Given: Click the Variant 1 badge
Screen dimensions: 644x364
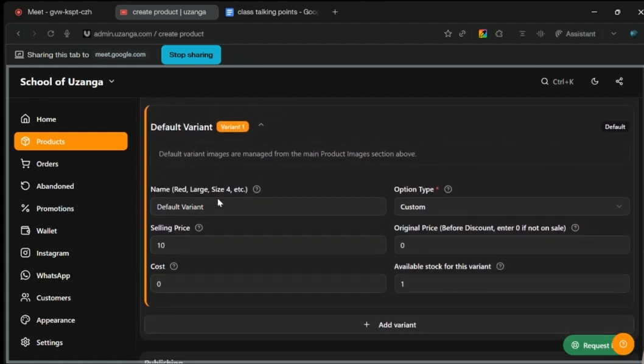Looking at the screenshot, I should click(233, 127).
